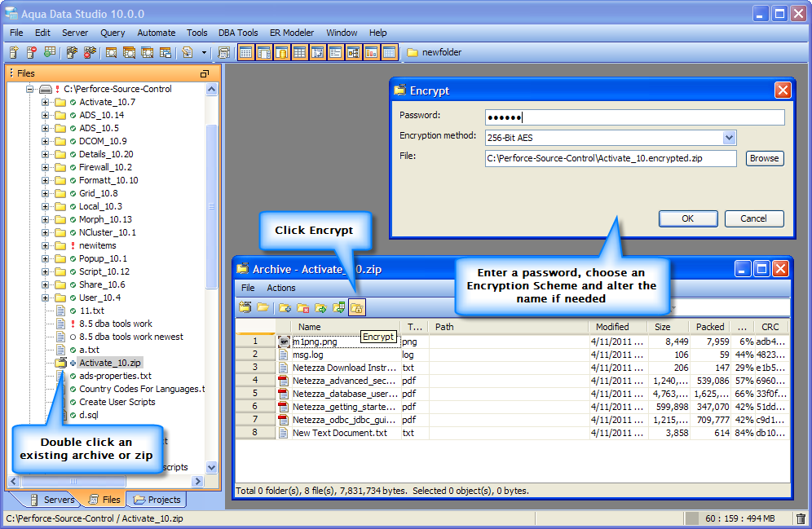Click the last highlighted grid toolbar icon

tap(390, 52)
